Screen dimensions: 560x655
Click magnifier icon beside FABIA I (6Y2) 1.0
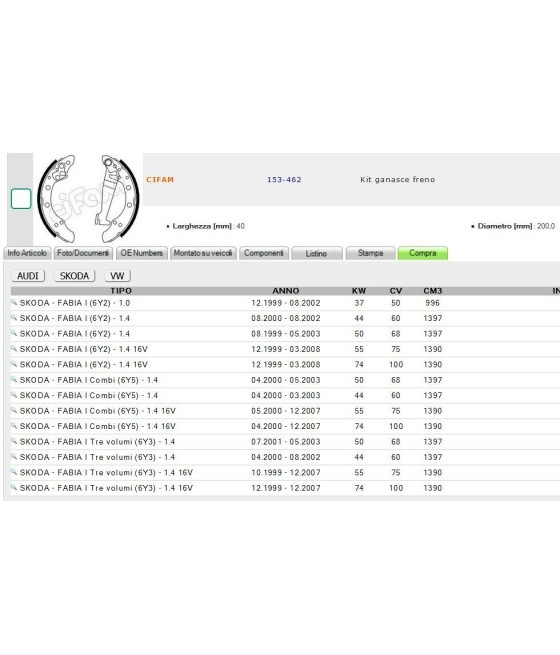[14, 302]
